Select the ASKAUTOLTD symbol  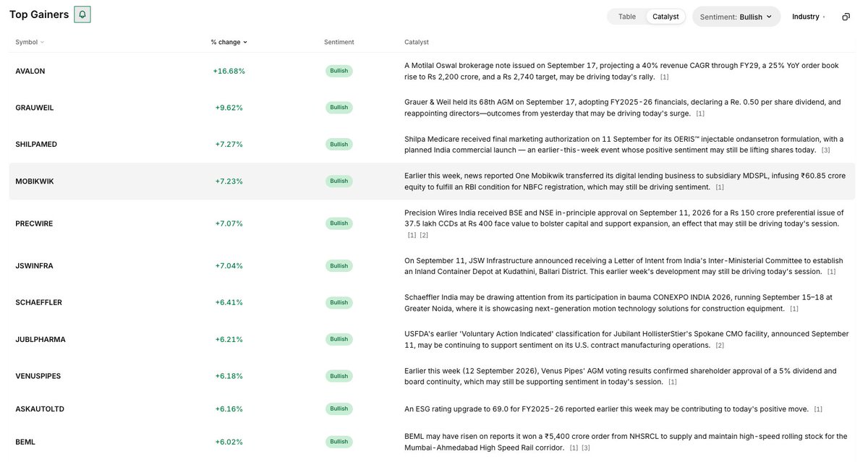[40, 409]
